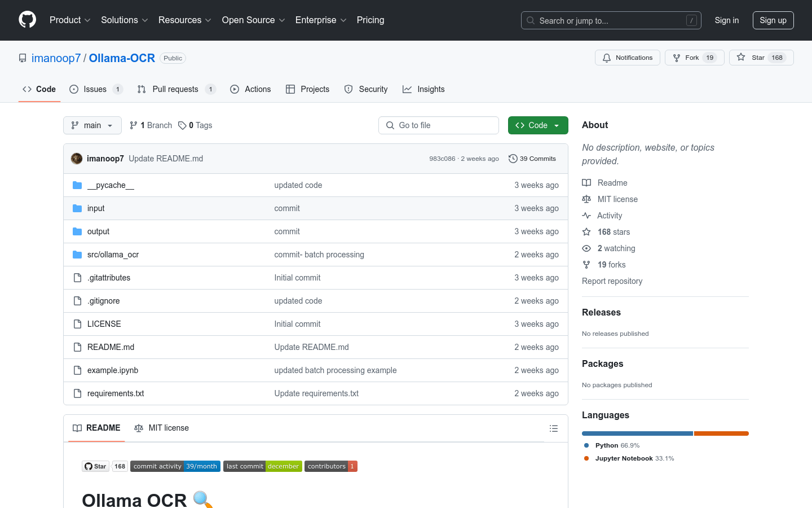The width and height of the screenshot is (812, 508).
Task: Click the .gitignore file icon
Action: [77, 301]
